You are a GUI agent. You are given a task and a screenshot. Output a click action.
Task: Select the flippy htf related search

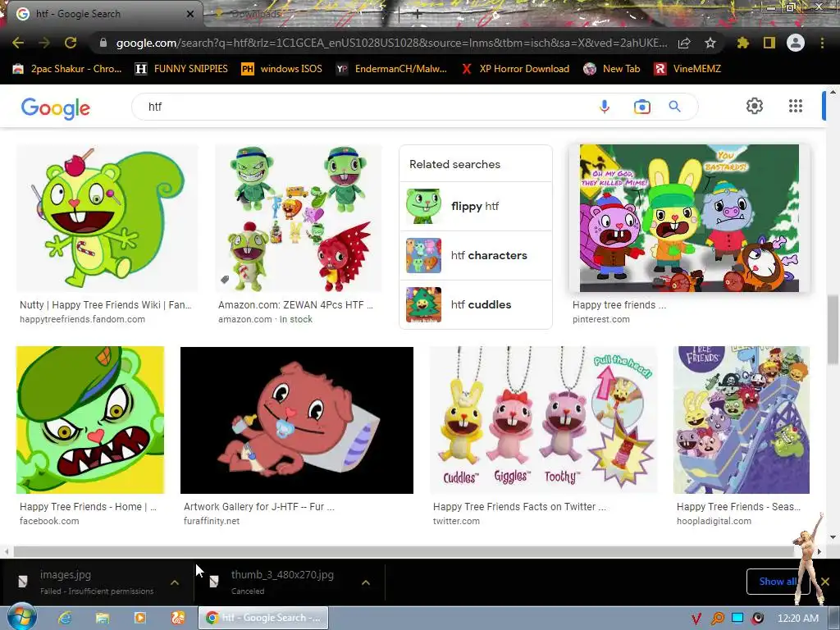(x=476, y=206)
